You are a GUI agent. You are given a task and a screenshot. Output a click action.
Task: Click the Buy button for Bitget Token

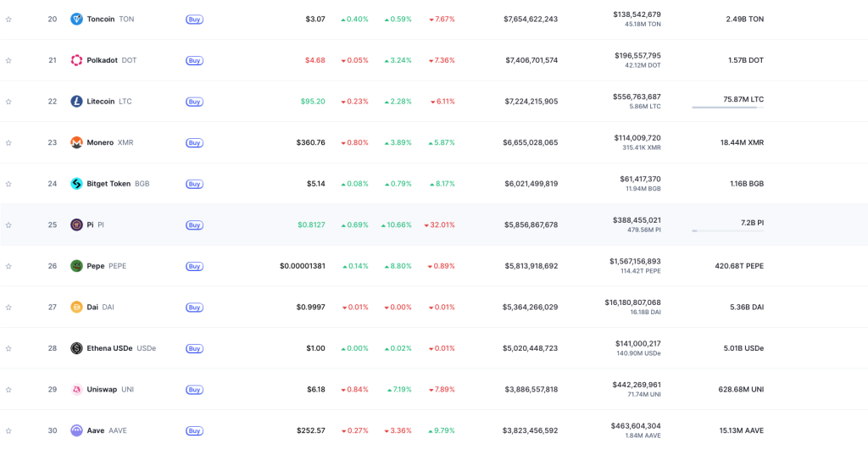pyautogui.click(x=194, y=184)
